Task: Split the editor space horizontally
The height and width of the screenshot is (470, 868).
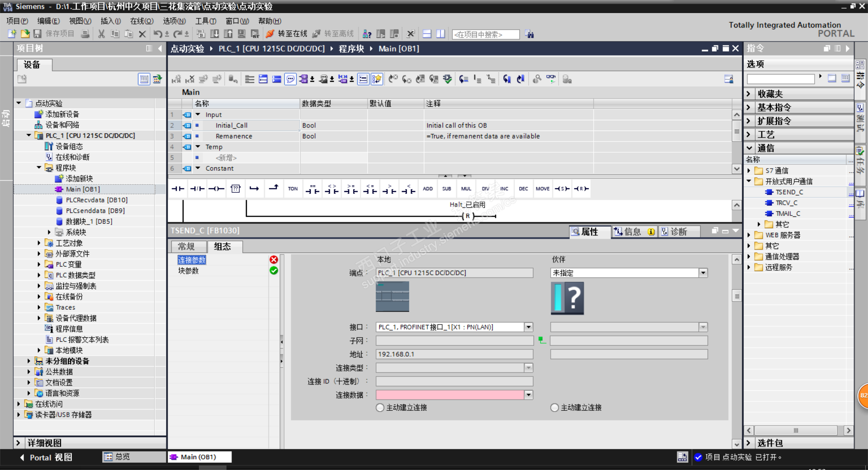Action: click(x=427, y=34)
